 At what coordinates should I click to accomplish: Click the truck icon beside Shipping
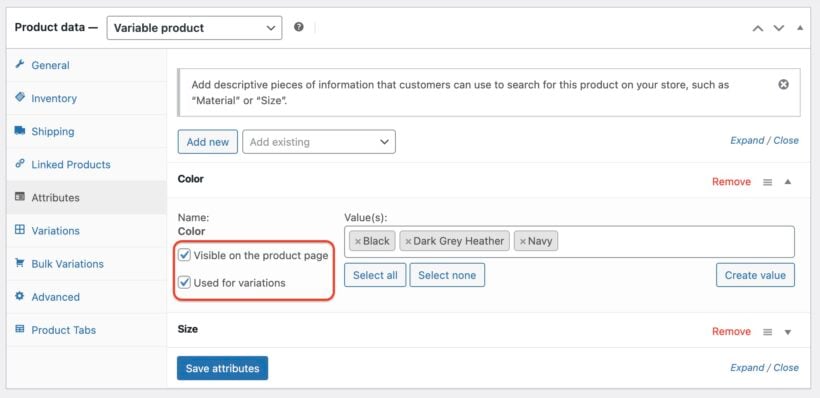[x=20, y=130]
